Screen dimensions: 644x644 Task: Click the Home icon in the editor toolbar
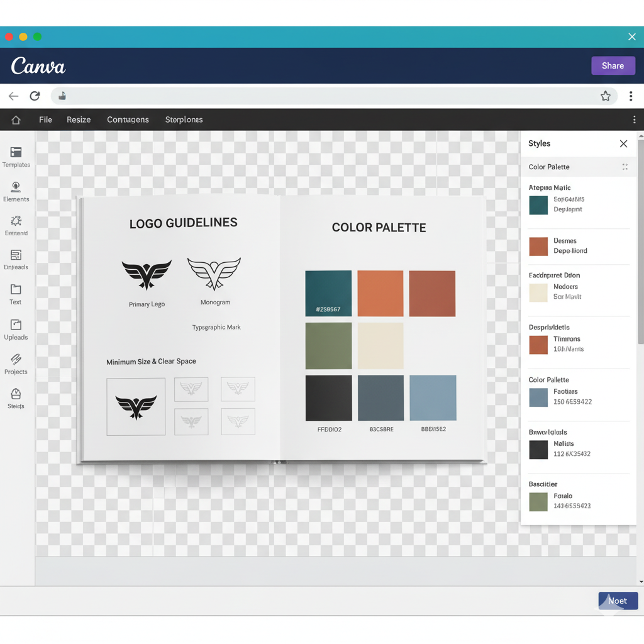coord(15,119)
